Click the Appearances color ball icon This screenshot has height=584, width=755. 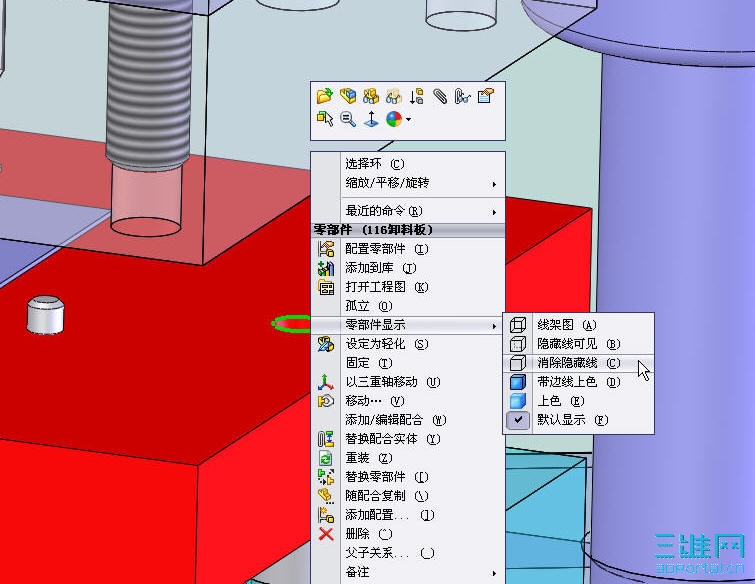point(394,118)
